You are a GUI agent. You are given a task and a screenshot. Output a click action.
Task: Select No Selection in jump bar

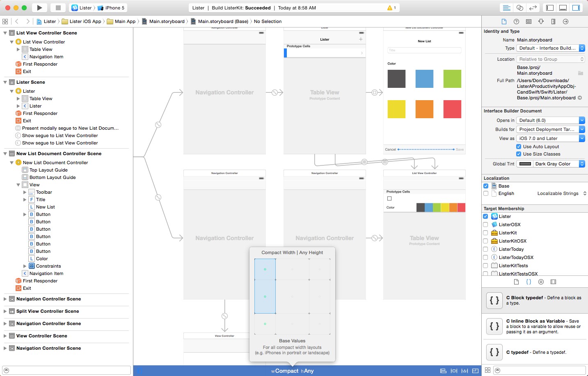[x=268, y=21]
